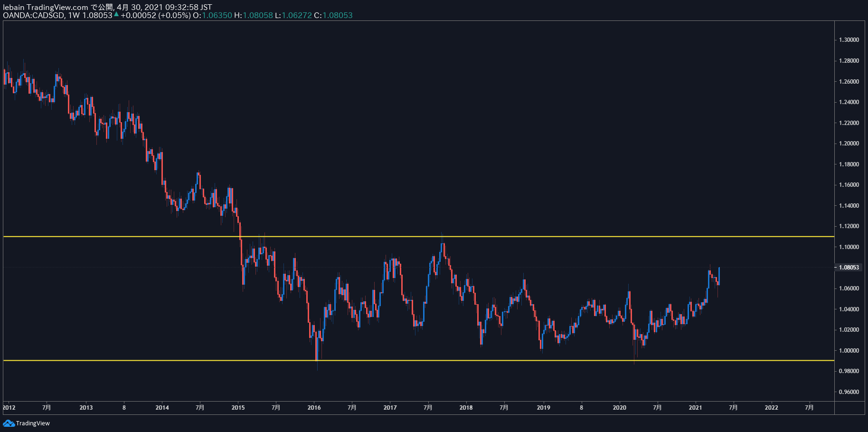Click the 1.00000 price axis label
The height and width of the screenshot is (432, 868).
click(849, 351)
